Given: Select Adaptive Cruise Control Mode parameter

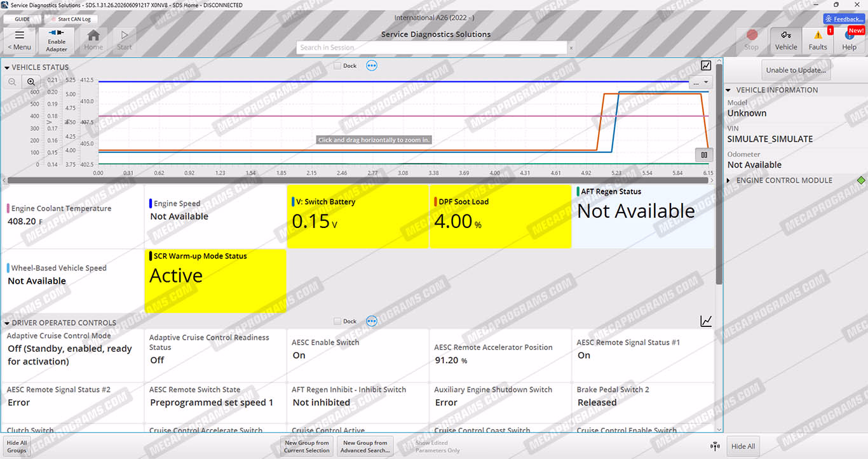Looking at the screenshot, I should point(72,355).
